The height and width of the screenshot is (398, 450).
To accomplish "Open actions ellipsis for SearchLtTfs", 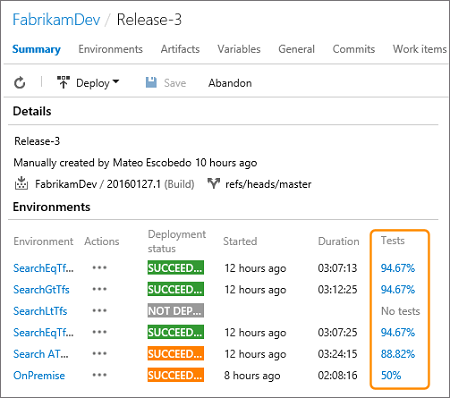I will [x=100, y=311].
